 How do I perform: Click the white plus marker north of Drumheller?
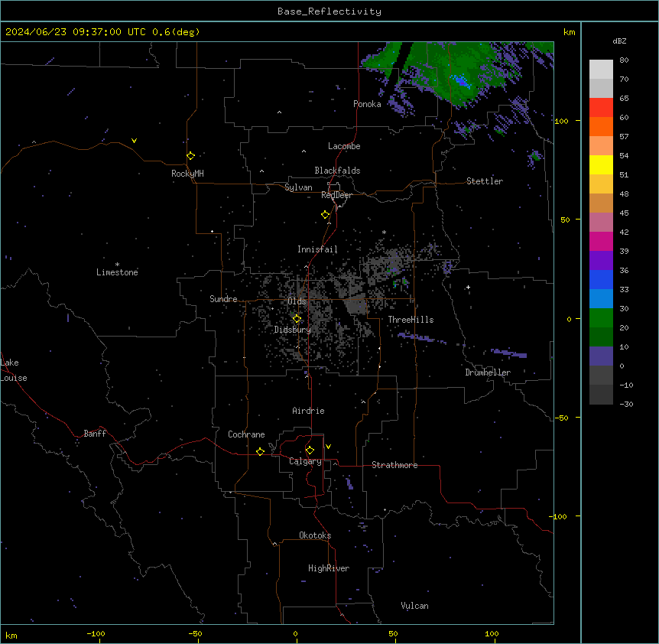point(468,287)
